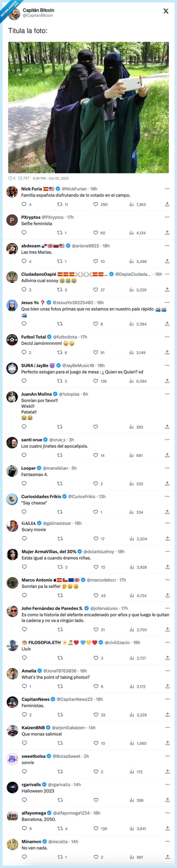Reply to santi orue's comment
This screenshot has height=868, width=177.
click(x=24, y=455)
